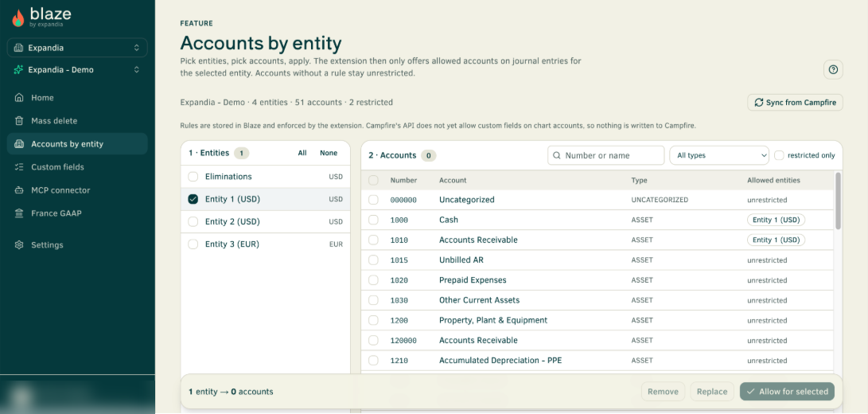Click the Allow for selected button
The image size is (868, 414).
click(x=787, y=391)
